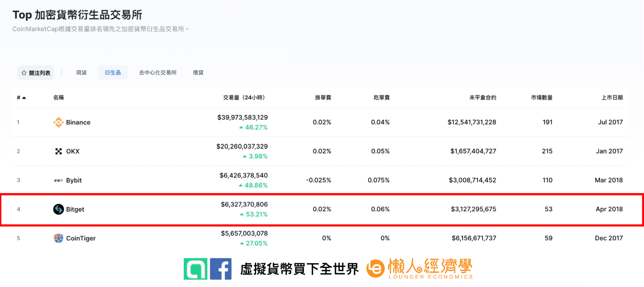Click the sort arrow next to # column
This screenshot has width=644, height=287.
coord(24,98)
